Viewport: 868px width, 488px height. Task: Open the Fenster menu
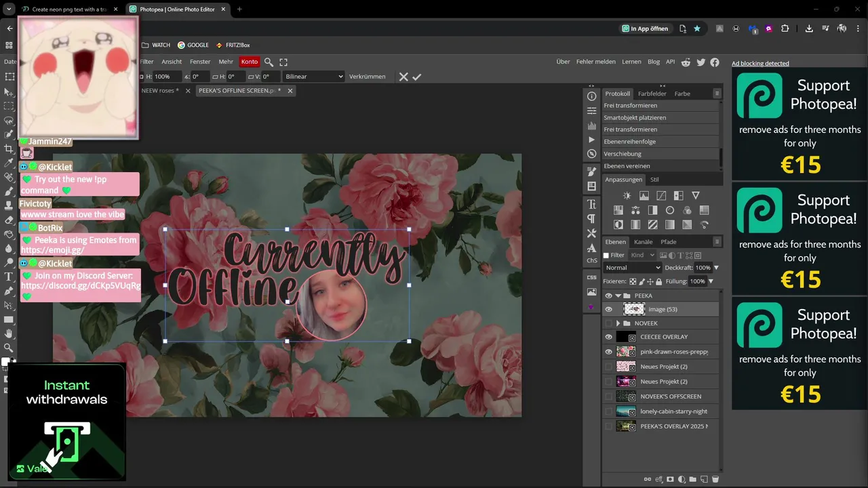point(200,62)
